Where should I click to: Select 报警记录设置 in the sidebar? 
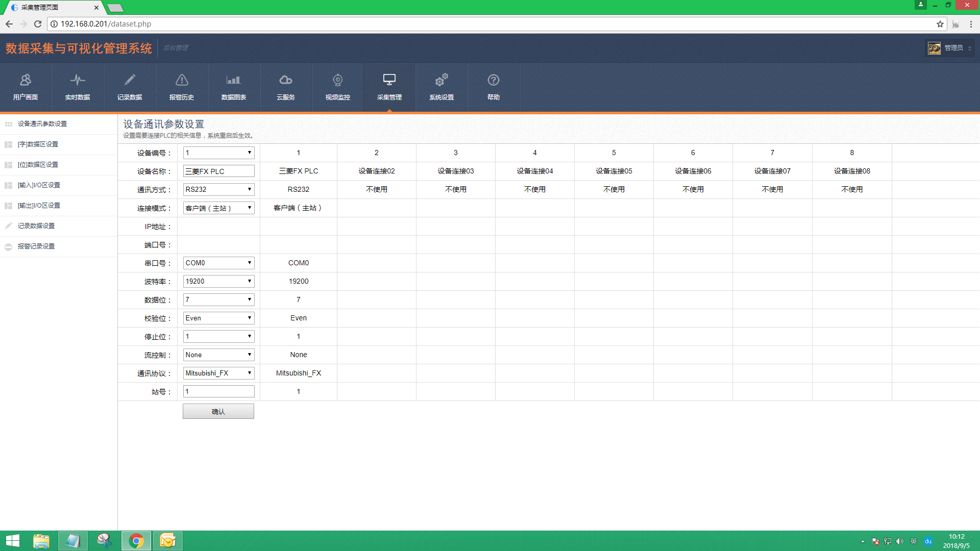36,246
